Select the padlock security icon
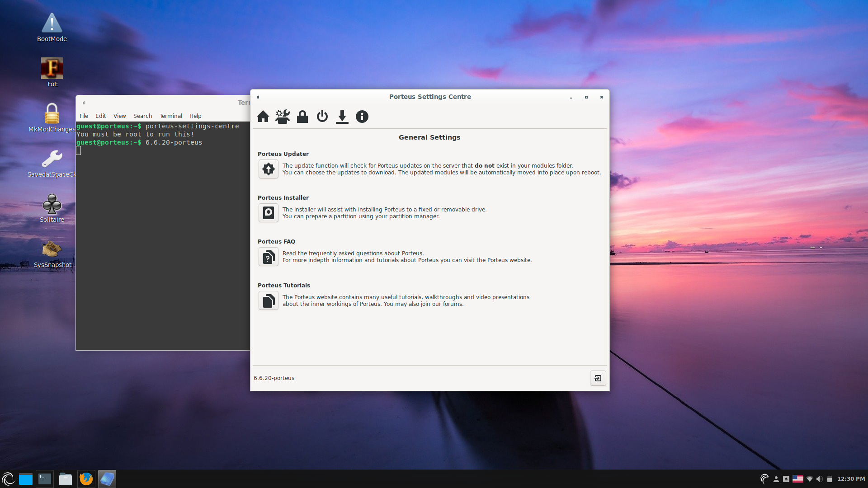 point(302,117)
